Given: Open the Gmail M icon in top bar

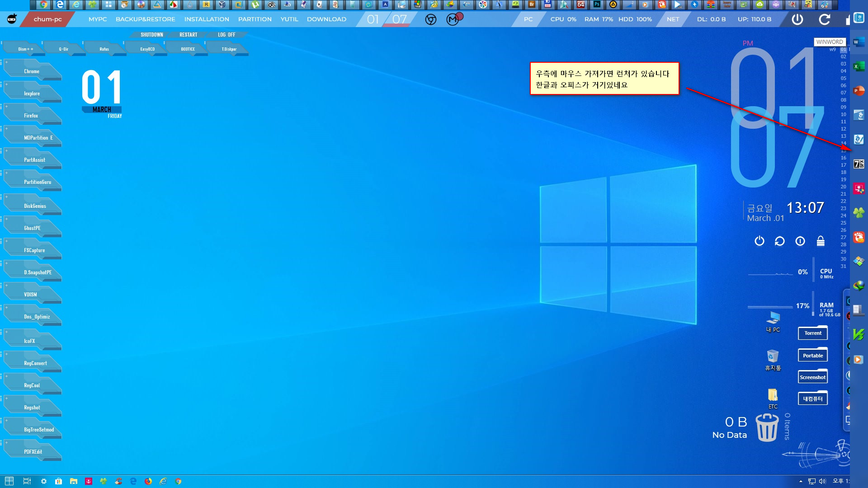Looking at the screenshot, I should [453, 19].
